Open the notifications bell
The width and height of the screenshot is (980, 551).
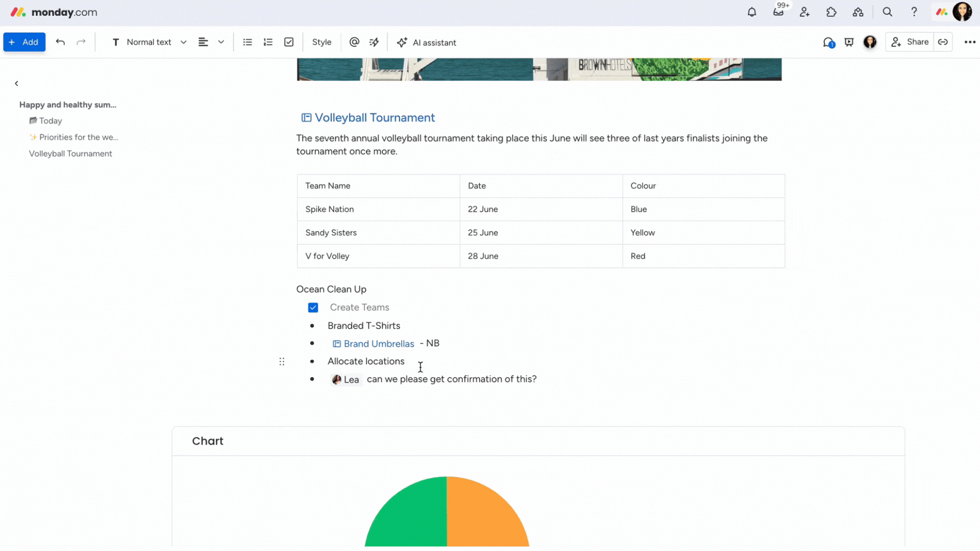752,12
